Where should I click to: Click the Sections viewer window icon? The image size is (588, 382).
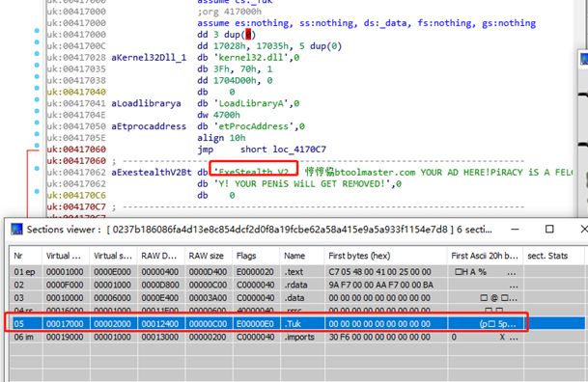(16, 230)
